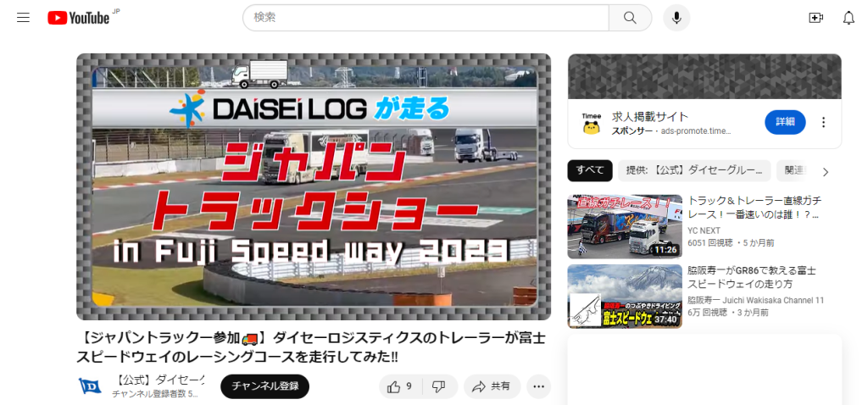This screenshot has width=868, height=405.
Task: Click the ad banner image
Action: (x=704, y=76)
